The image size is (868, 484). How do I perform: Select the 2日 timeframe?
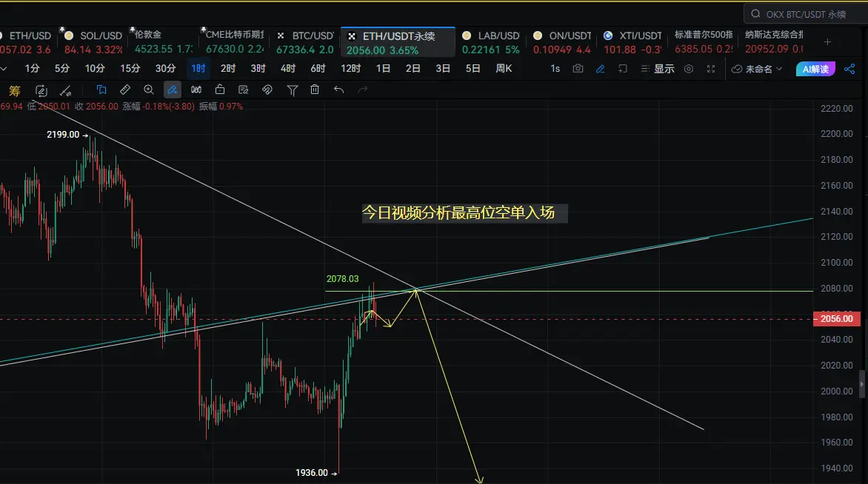coord(413,69)
